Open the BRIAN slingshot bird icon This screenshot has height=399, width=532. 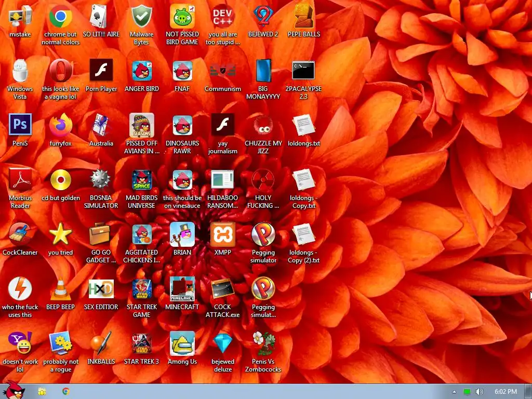point(182,234)
